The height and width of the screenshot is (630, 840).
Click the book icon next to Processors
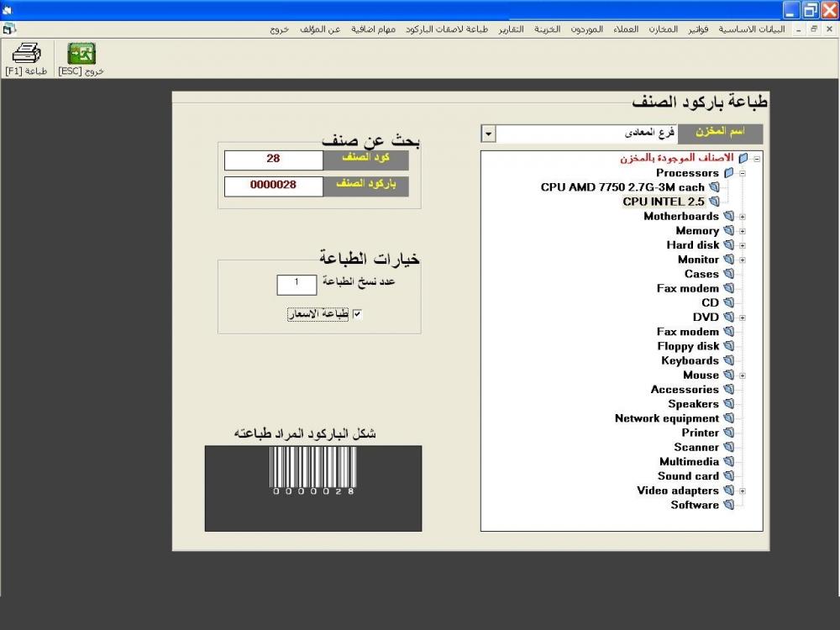click(728, 173)
